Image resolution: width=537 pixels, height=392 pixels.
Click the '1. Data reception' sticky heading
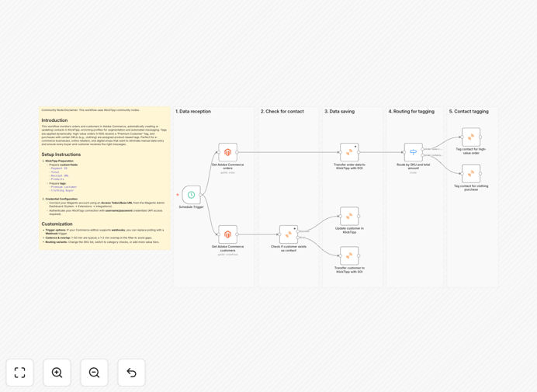tap(193, 111)
